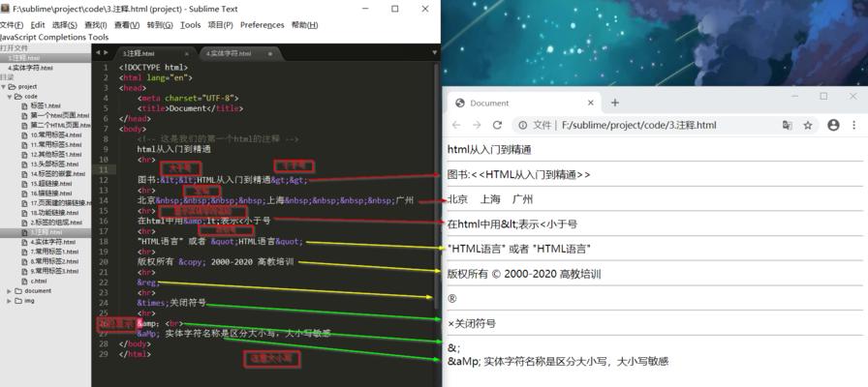Open 16.锚链接.html in sidebar
868x387 pixels.
51,193
